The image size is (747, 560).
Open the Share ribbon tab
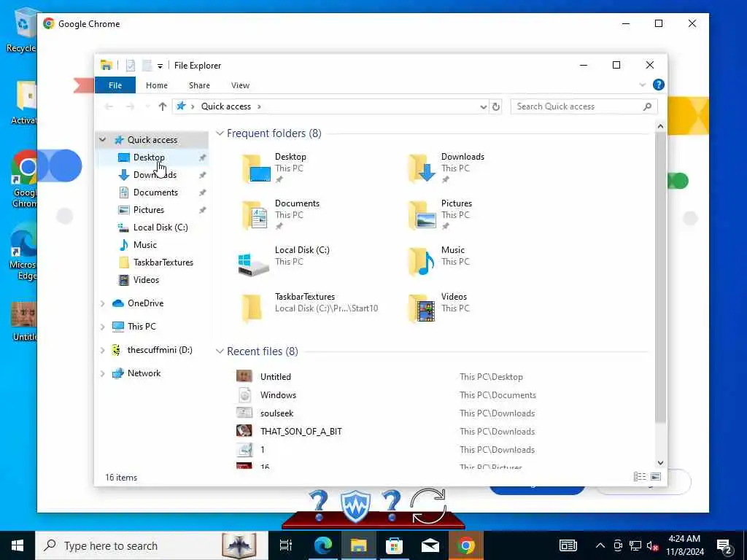[x=199, y=85]
